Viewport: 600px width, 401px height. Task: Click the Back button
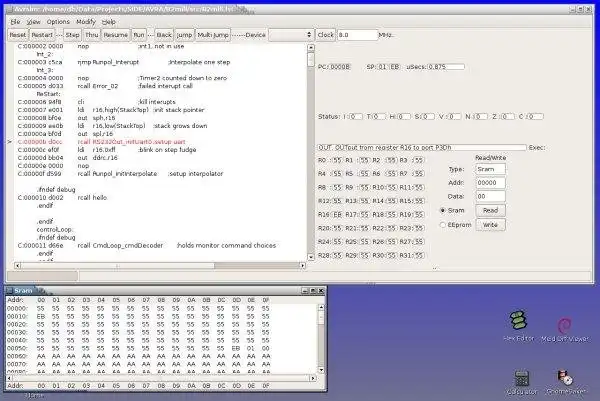point(164,35)
